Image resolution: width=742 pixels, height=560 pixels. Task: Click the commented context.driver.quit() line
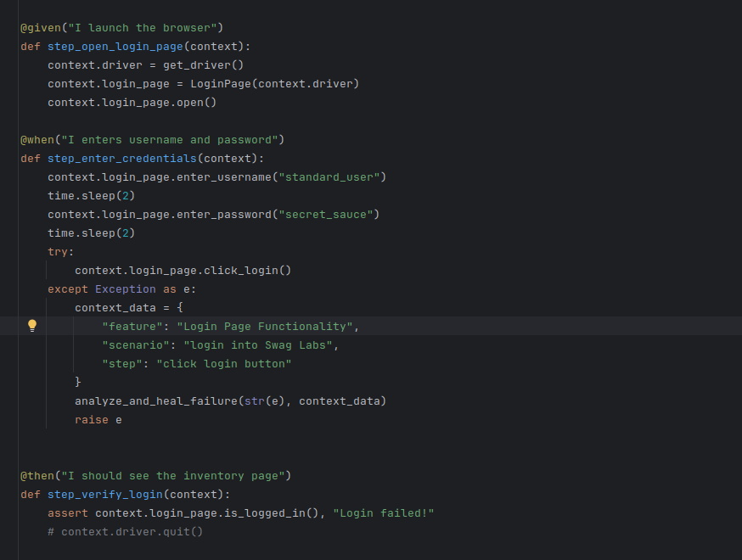[x=125, y=532]
